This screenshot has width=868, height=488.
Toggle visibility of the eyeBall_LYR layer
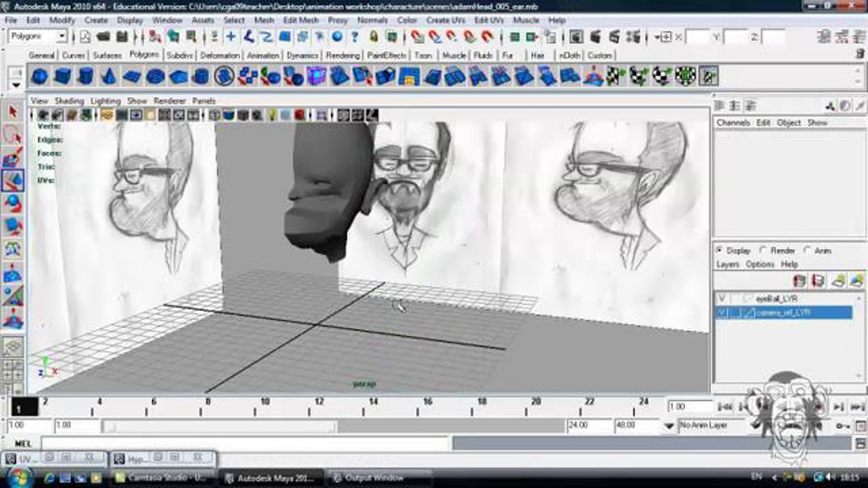pos(722,299)
